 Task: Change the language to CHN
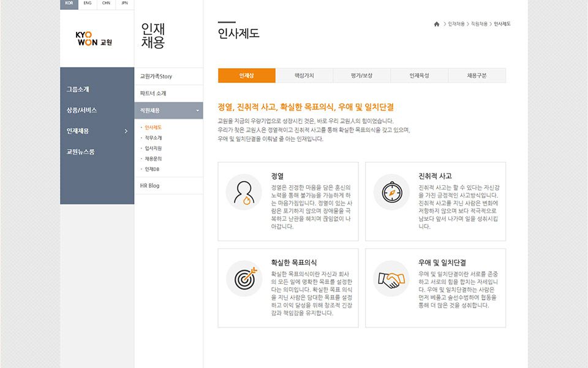click(x=106, y=3)
